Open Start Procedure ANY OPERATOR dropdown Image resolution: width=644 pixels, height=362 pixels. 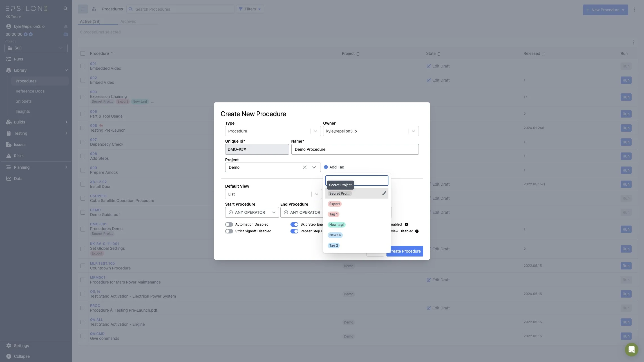click(x=252, y=212)
